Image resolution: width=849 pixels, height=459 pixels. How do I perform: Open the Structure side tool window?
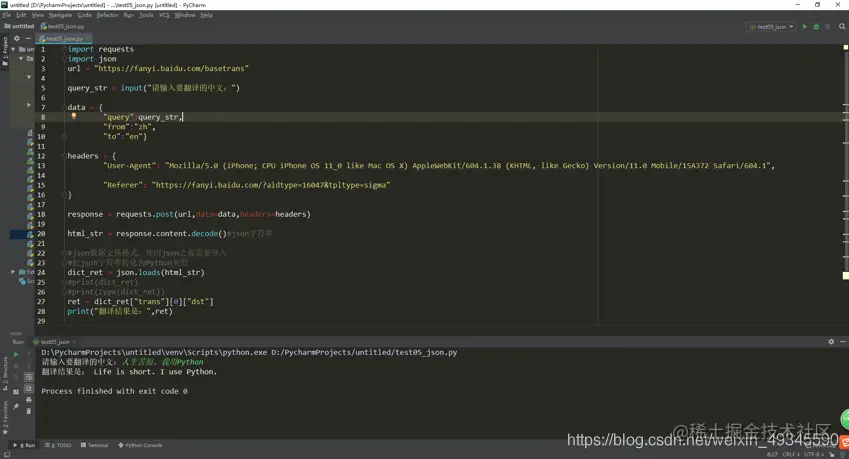[x=5, y=374]
